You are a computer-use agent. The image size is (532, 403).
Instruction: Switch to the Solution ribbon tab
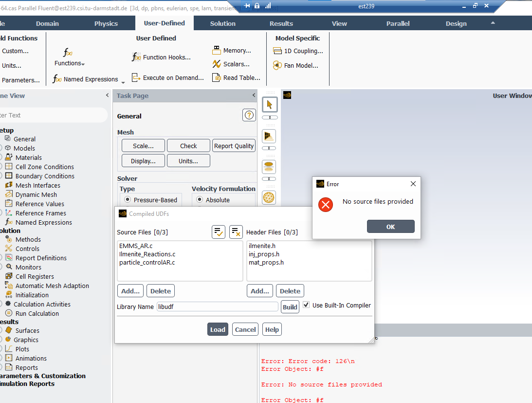click(222, 23)
